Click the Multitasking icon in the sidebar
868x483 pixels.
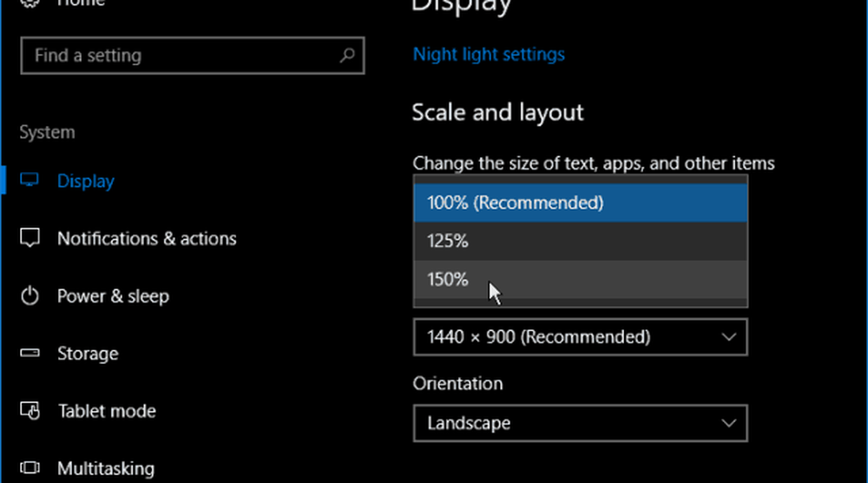30,469
